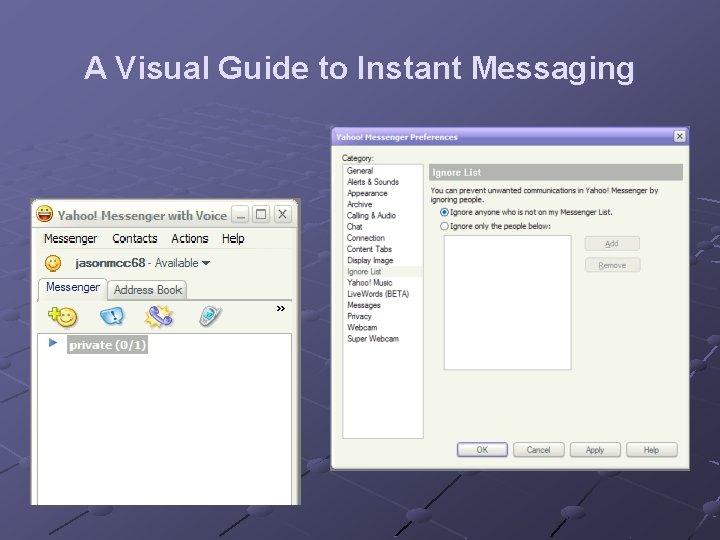The image size is (720, 540).
Task: Click the Yahoo smiley logo in title bar
Action: tap(45, 214)
